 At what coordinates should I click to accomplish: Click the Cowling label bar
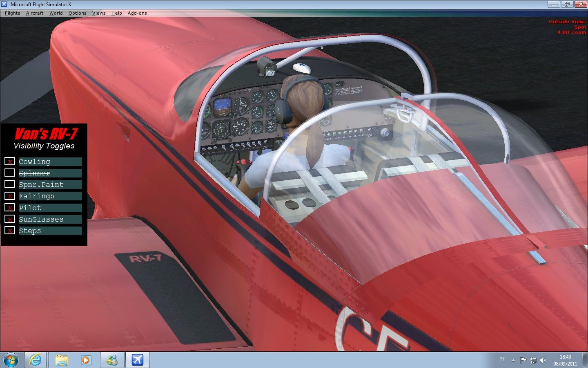tap(50, 162)
